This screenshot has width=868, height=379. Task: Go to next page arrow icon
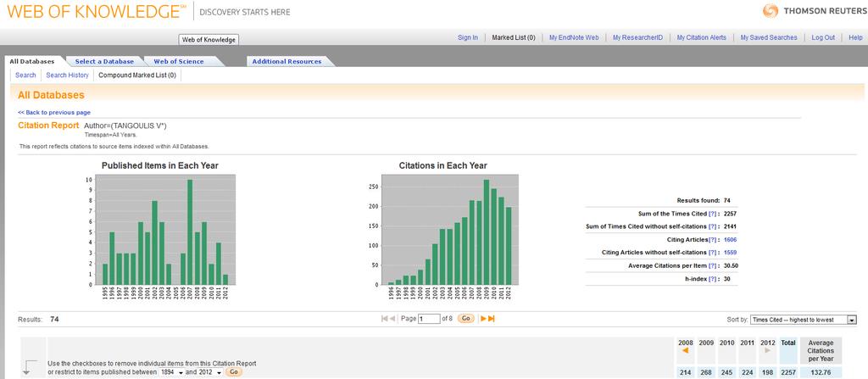483,319
